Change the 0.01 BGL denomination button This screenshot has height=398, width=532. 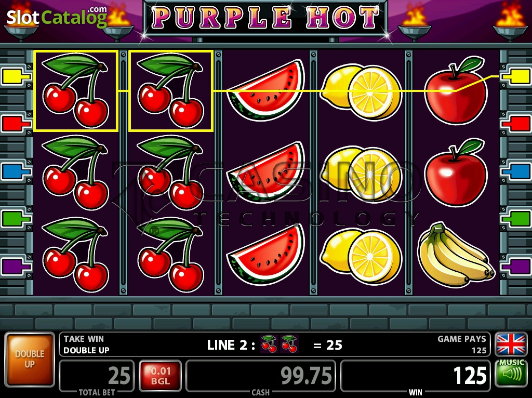(161, 376)
